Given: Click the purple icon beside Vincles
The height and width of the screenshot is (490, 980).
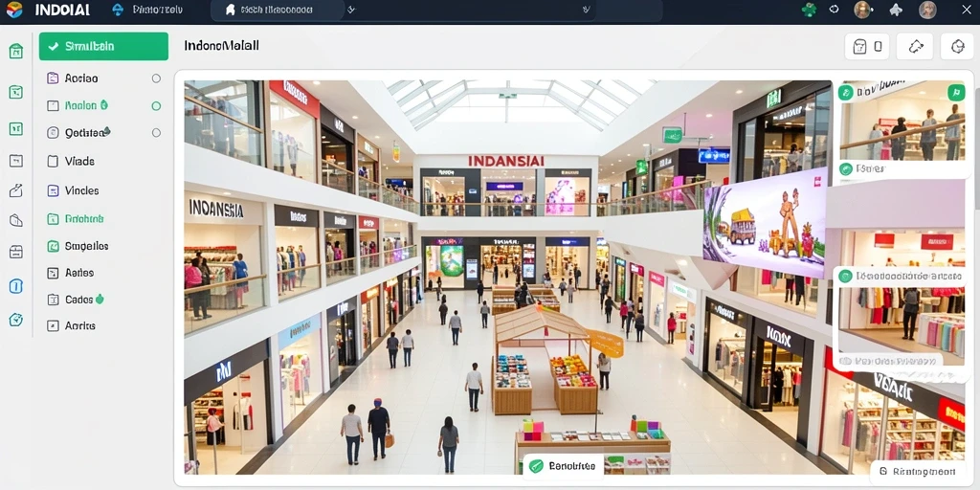Looking at the screenshot, I should (x=54, y=190).
